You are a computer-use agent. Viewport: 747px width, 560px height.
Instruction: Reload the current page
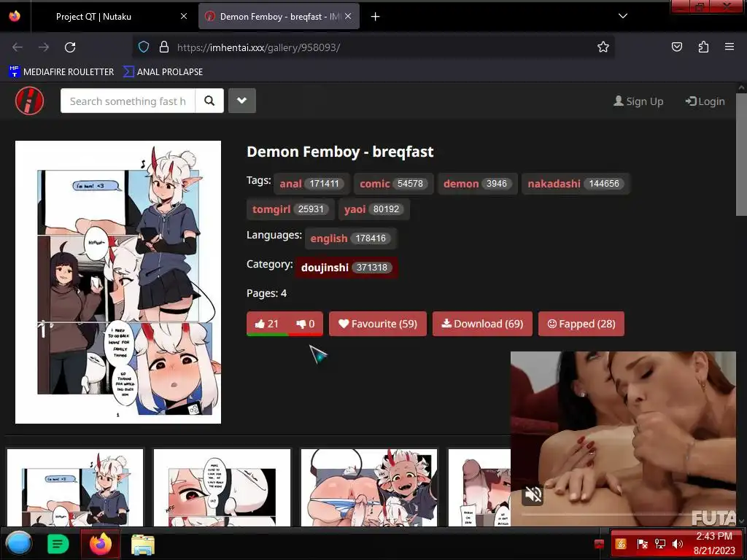(70, 47)
